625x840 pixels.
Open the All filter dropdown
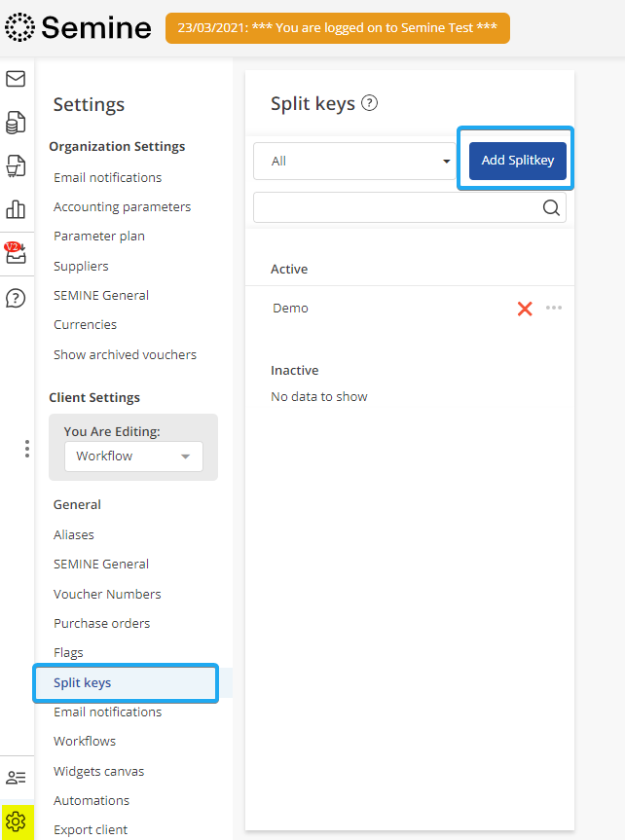354,162
